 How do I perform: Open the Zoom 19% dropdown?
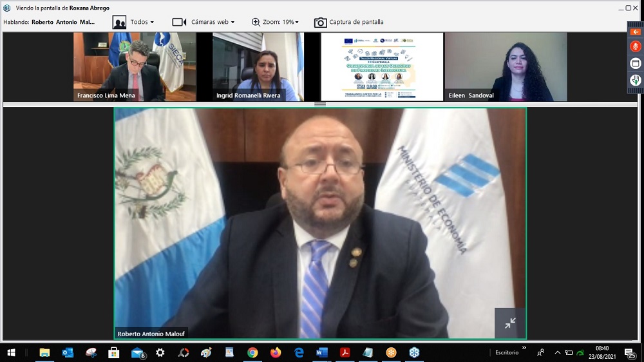click(x=275, y=22)
